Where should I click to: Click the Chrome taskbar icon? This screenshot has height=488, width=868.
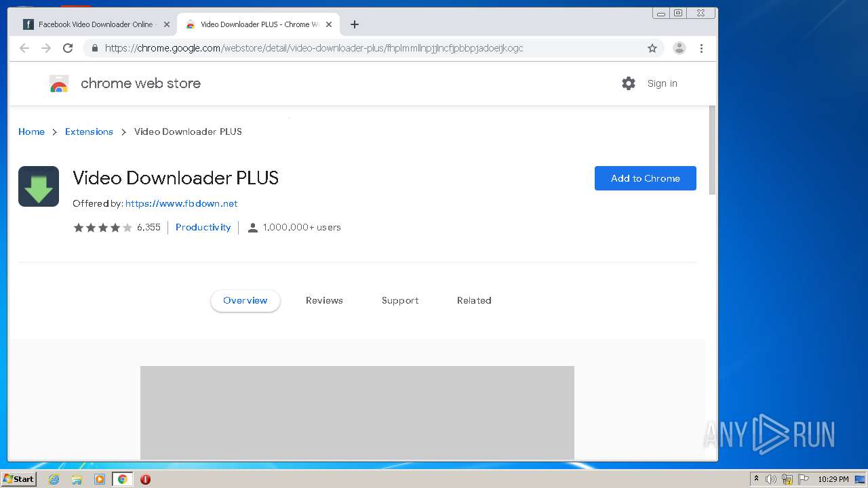pyautogui.click(x=122, y=479)
